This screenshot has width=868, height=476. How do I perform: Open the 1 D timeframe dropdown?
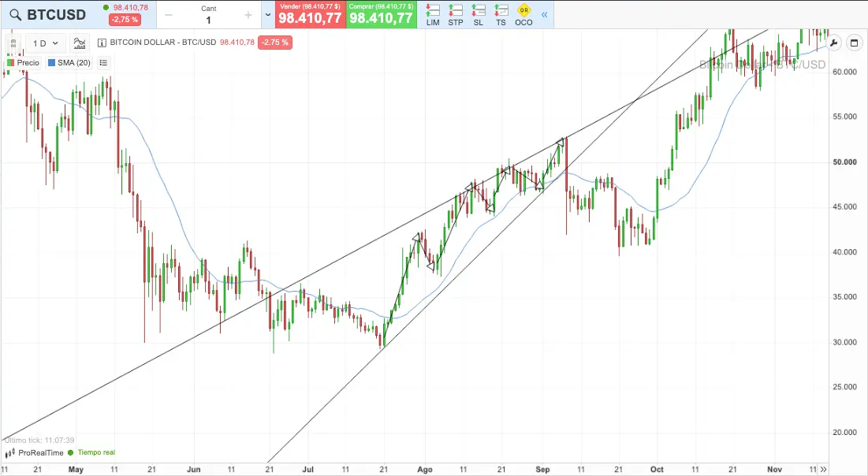pyautogui.click(x=45, y=43)
